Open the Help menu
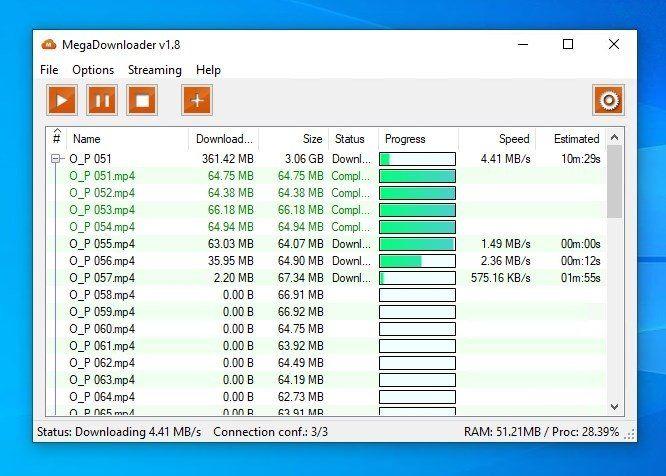Screen dimensions: 666x476 [x=208, y=70]
